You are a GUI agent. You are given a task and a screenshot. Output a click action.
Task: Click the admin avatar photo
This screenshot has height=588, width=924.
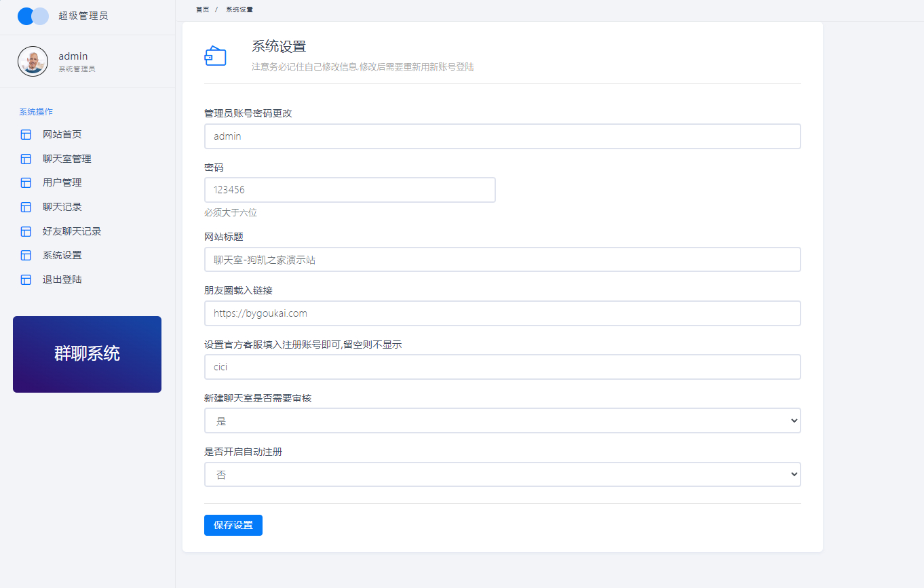click(x=33, y=61)
